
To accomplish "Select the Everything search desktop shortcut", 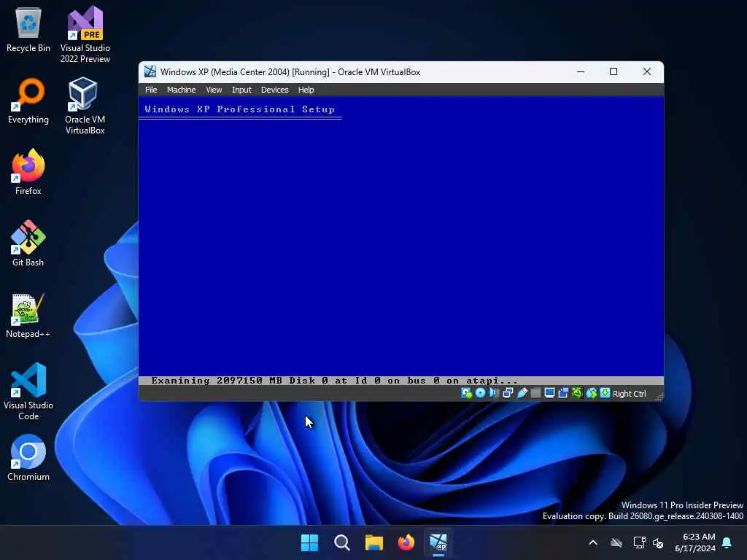I will [28, 101].
